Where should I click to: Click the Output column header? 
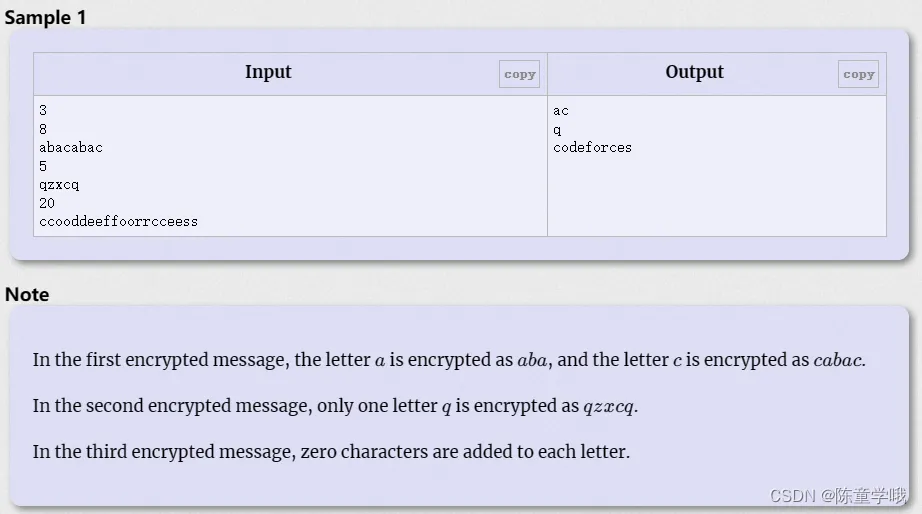click(694, 72)
